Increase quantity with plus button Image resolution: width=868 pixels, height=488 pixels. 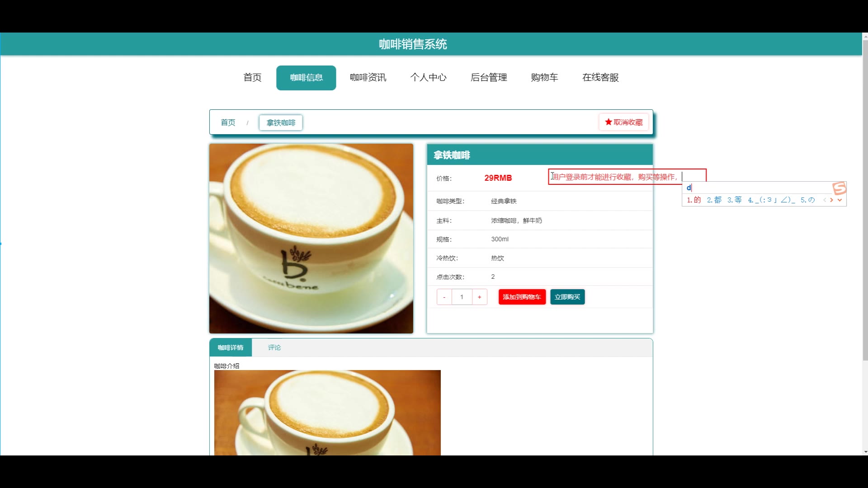point(479,297)
